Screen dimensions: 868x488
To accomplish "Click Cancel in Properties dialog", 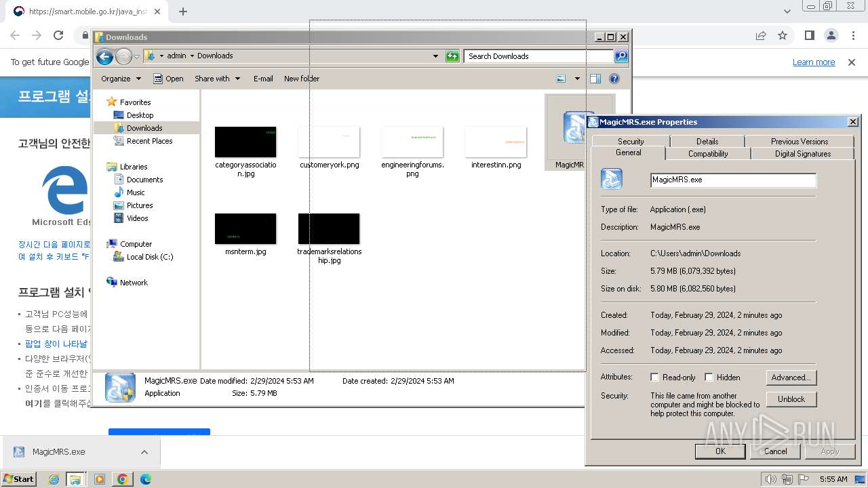I will coord(776,451).
